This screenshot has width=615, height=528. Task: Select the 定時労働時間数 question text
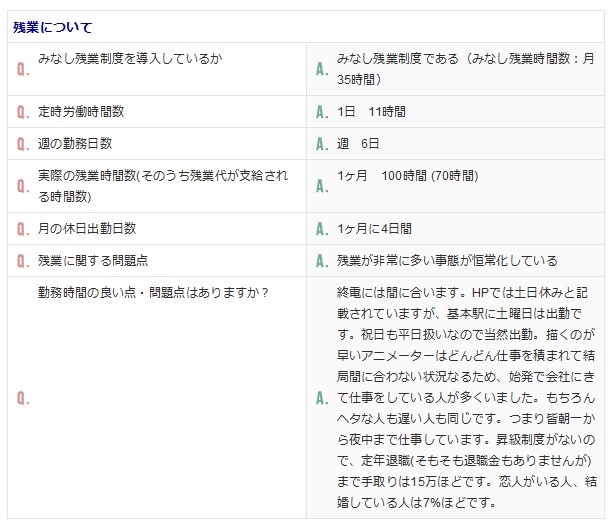(x=81, y=111)
